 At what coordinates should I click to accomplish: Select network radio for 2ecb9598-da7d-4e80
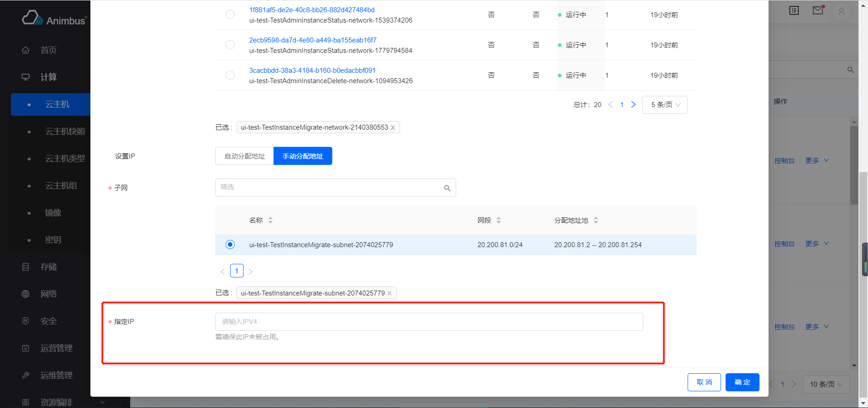pyautogui.click(x=230, y=45)
